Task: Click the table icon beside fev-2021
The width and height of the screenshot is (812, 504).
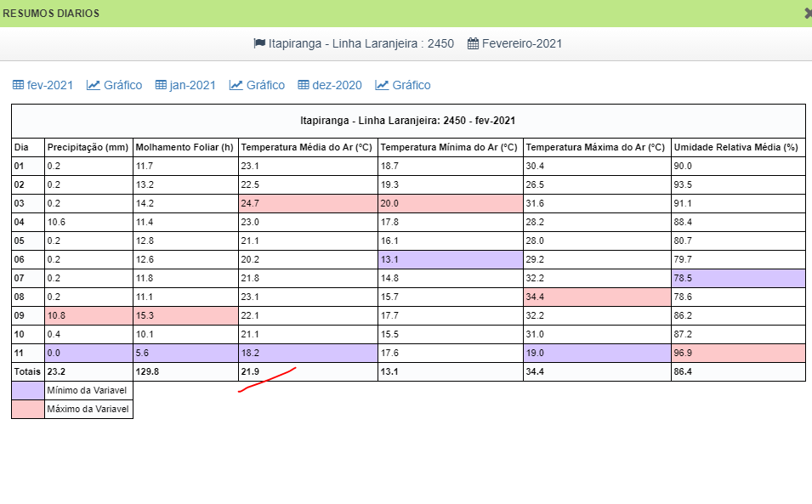Action: (x=18, y=85)
